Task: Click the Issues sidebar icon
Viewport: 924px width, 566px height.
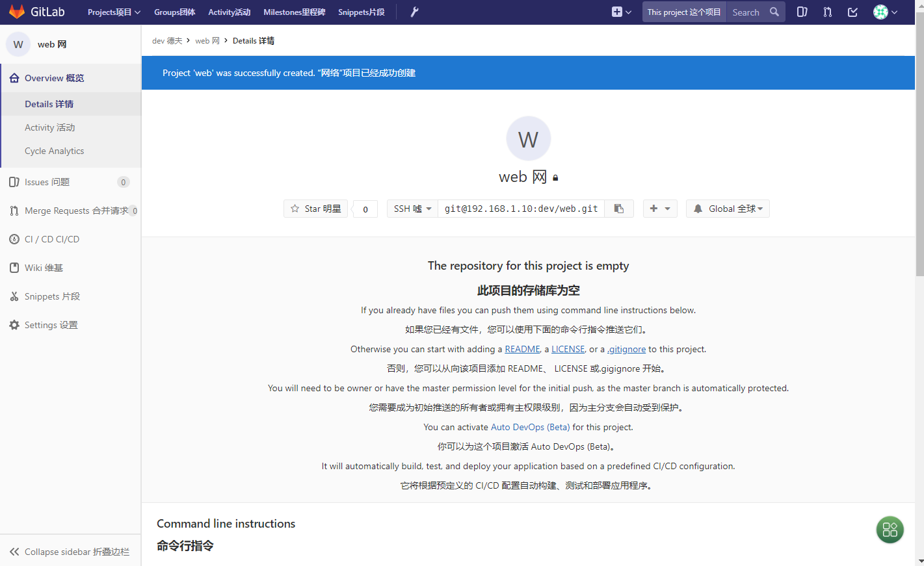Action: [x=14, y=182]
